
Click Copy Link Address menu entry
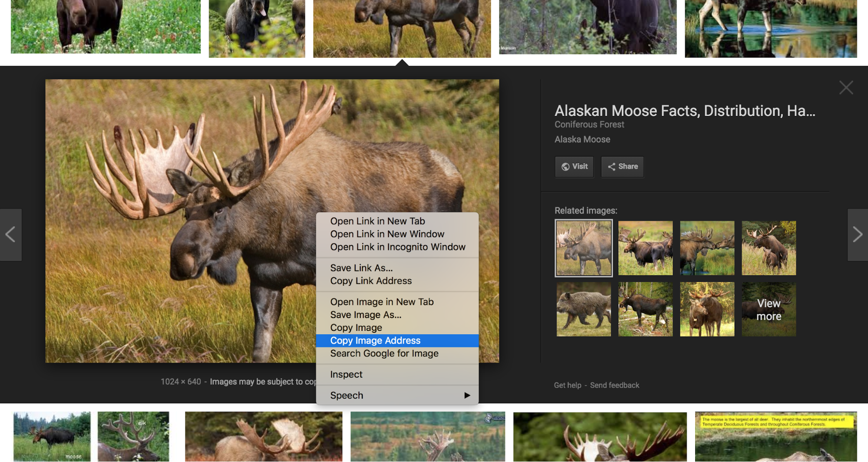371,281
